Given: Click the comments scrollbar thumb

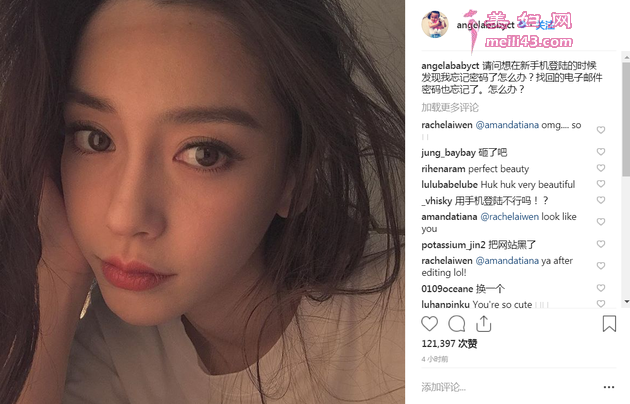Looking at the screenshot, I should [626, 119].
